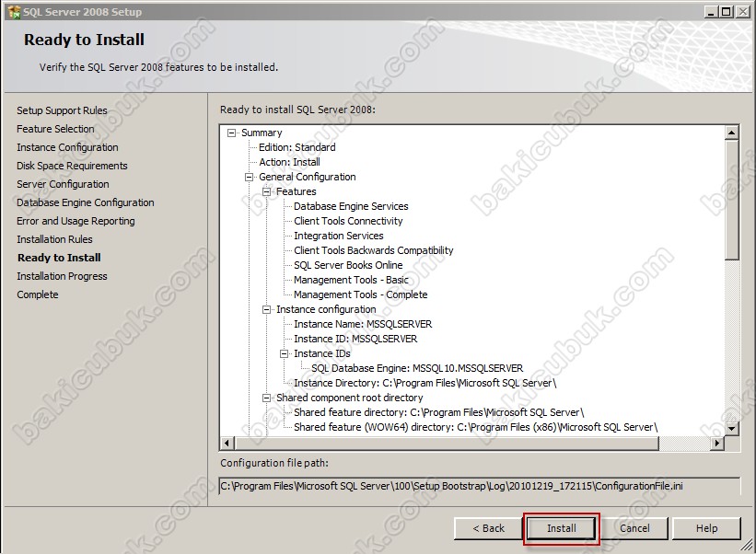
Task: Select Edition: Standard tree row
Action: (297, 147)
